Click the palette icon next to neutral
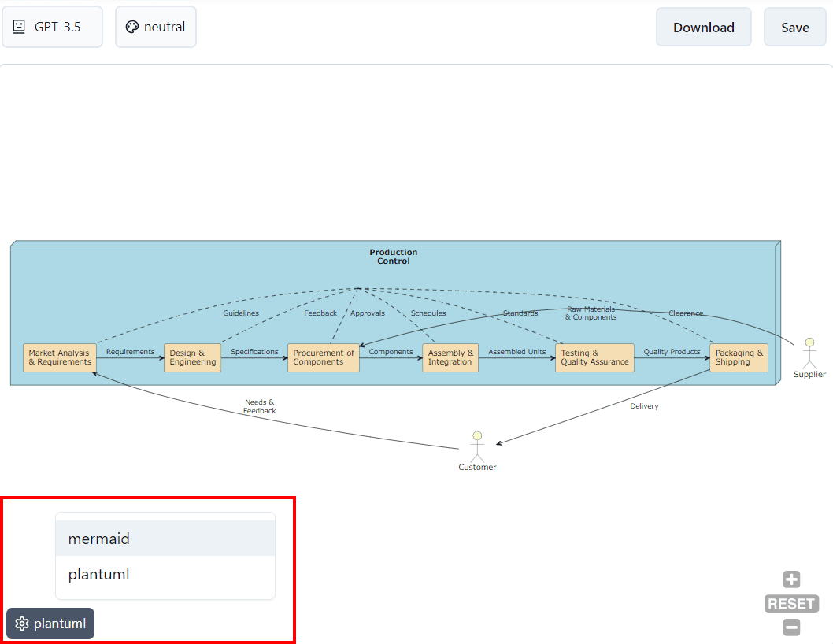Image resolution: width=833 pixels, height=644 pixels. coord(133,26)
